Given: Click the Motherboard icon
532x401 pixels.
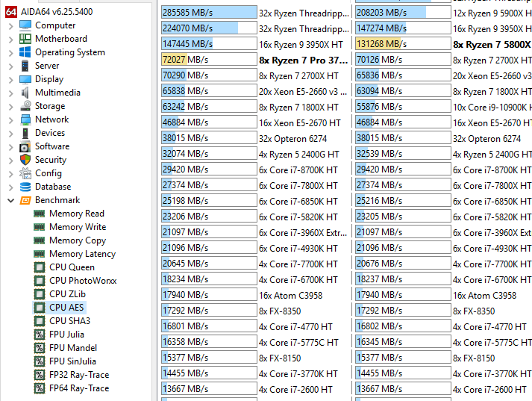Looking at the screenshot, I should coord(25,39).
